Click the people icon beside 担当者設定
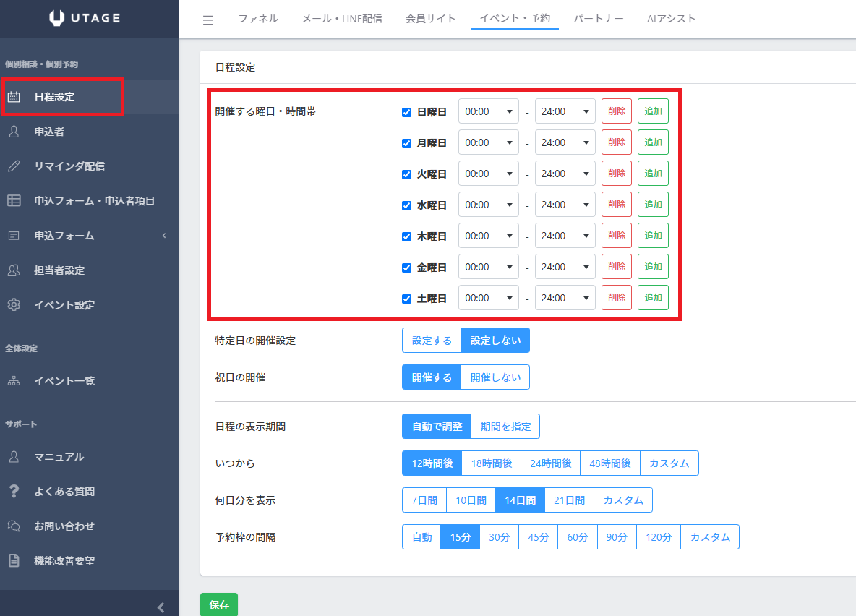Screen dimensions: 856x616 [x=14, y=270]
